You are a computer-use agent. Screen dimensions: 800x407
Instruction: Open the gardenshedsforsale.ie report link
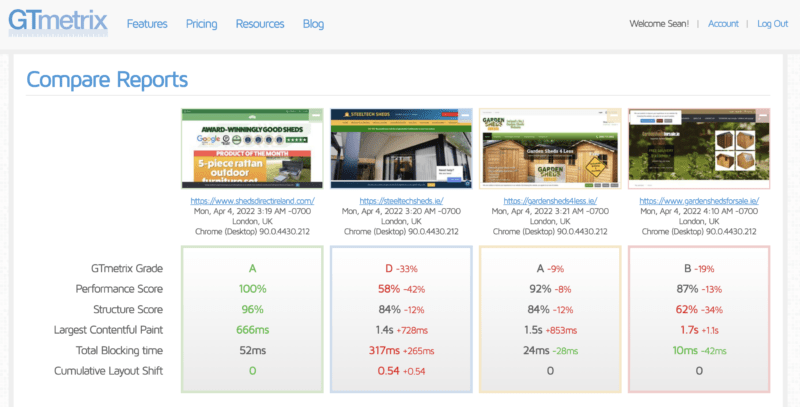point(699,201)
